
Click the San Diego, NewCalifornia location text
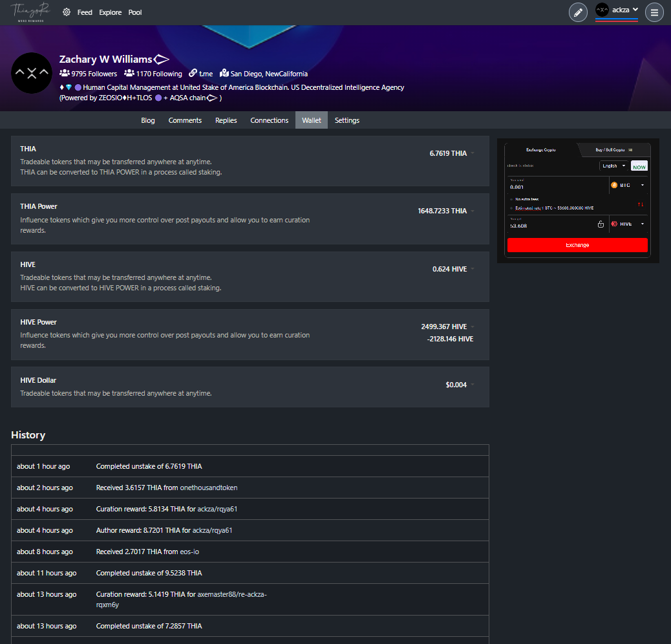pos(269,74)
